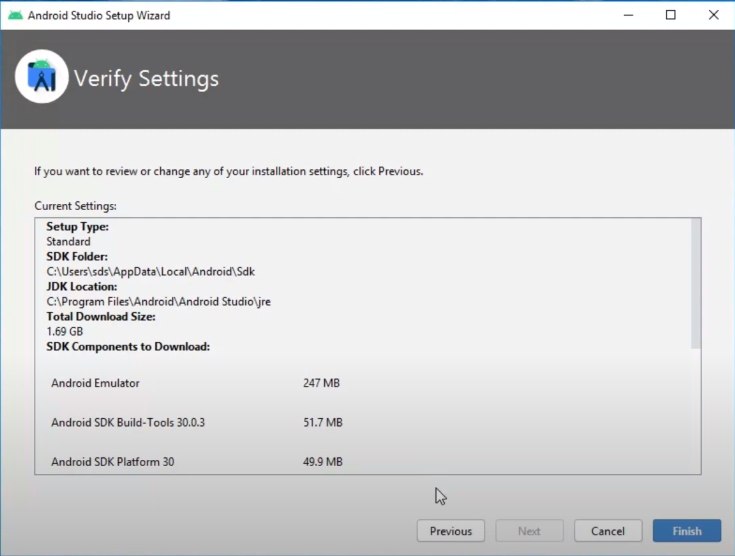Click the Current Settings vertical scrollbar thumb
735x556 pixels.
click(696, 283)
